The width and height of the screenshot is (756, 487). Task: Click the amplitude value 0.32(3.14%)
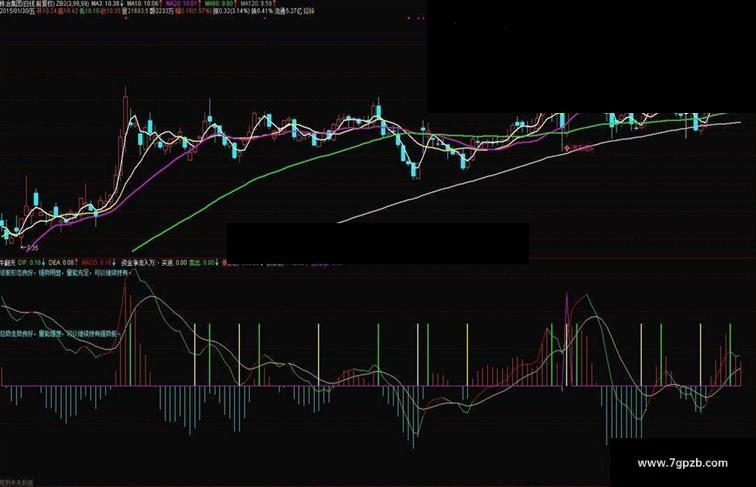point(234,11)
